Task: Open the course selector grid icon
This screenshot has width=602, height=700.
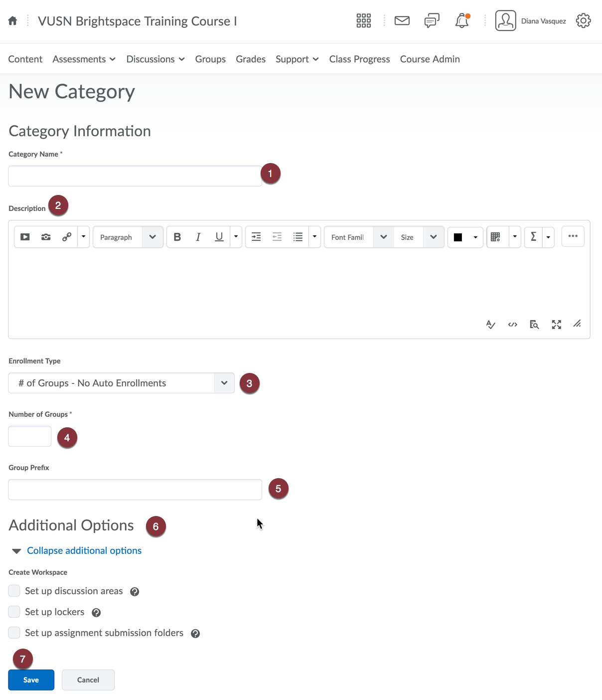Action: click(x=364, y=21)
